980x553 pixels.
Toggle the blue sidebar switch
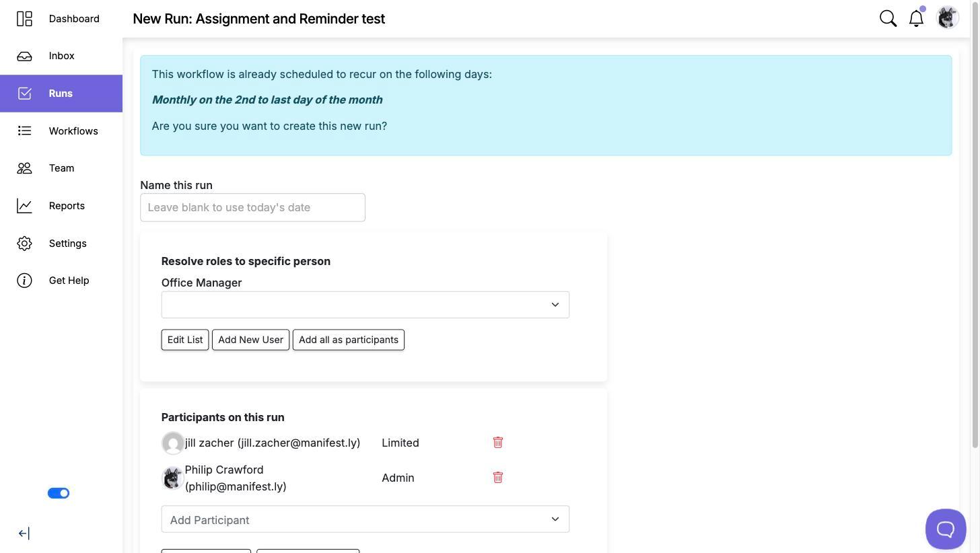point(59,493)
